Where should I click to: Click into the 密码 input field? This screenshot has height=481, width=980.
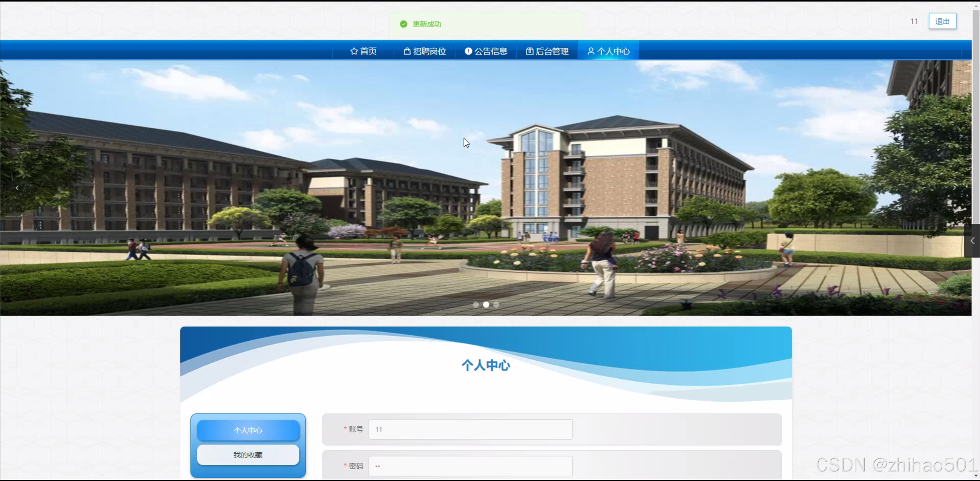pos(470,466)
